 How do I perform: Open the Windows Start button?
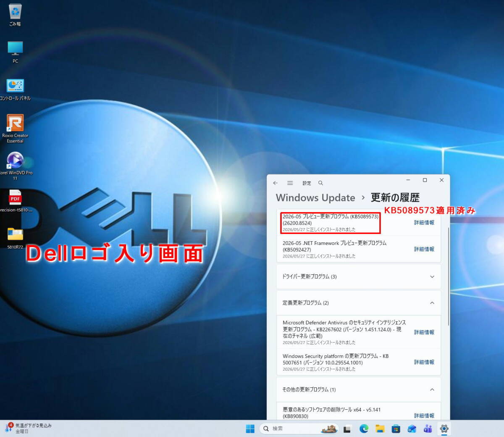point(250,429)
